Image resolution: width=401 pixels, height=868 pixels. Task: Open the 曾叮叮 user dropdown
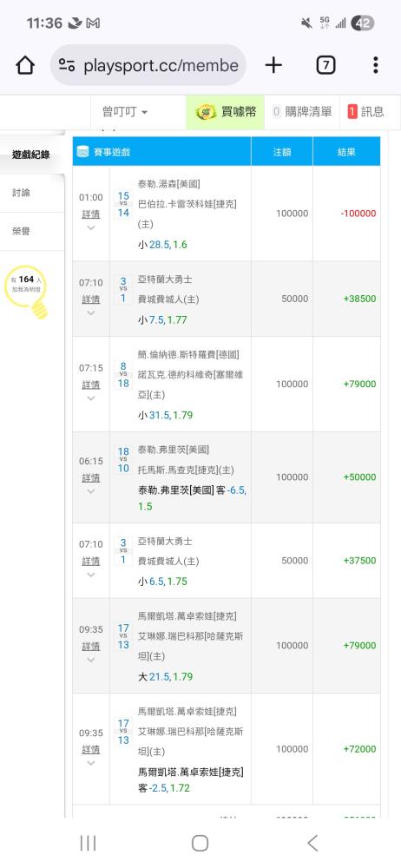click(125, 112)
